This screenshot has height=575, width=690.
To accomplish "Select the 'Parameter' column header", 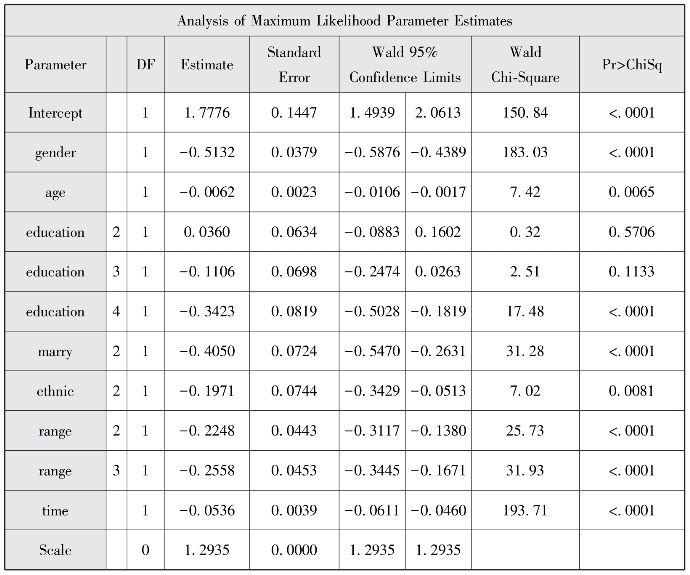I will (56, 65).
